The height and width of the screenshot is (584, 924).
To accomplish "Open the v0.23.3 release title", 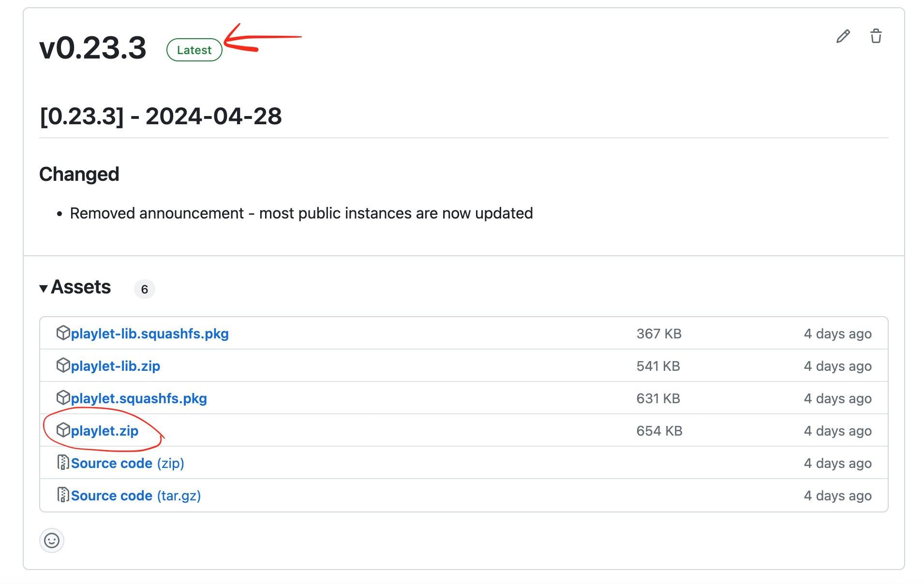I will (92, 48).
